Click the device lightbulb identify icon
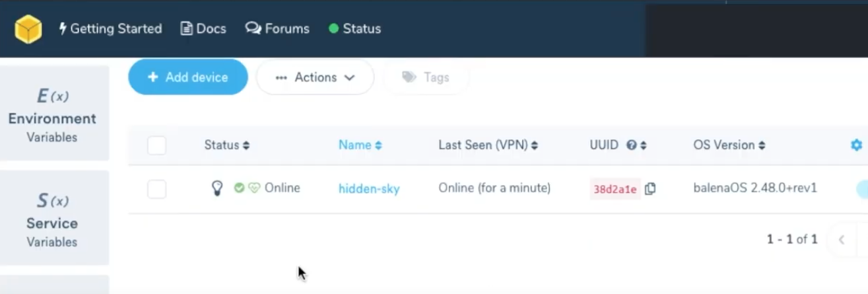This screenshot has width=868, height=294. point(217,189)
